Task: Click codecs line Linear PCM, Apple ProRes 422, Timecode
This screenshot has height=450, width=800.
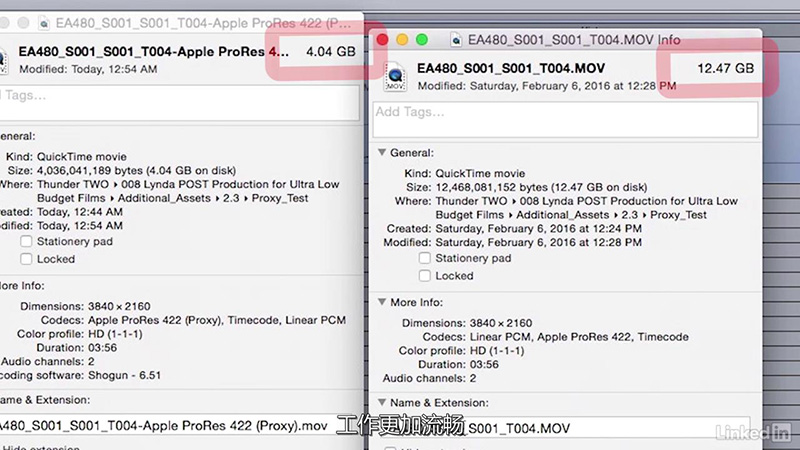Action: pyautogui.click(x=579, y=337)
